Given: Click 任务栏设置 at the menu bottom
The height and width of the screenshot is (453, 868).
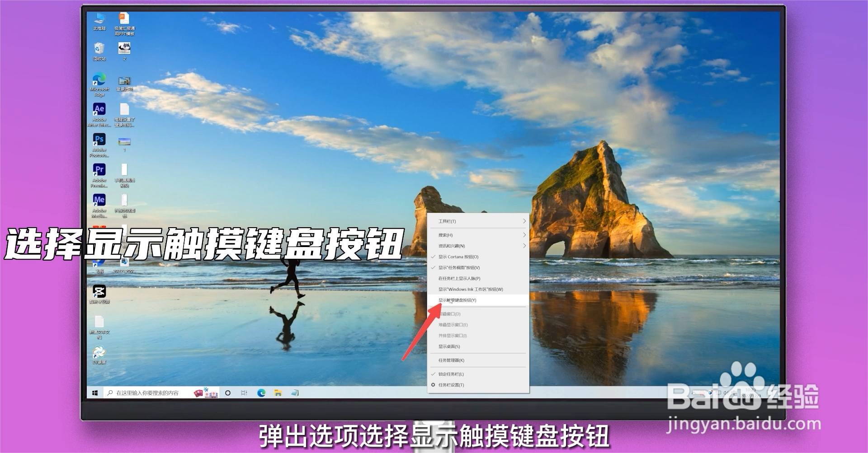Looking at the screenshot, I should [451, 385].
